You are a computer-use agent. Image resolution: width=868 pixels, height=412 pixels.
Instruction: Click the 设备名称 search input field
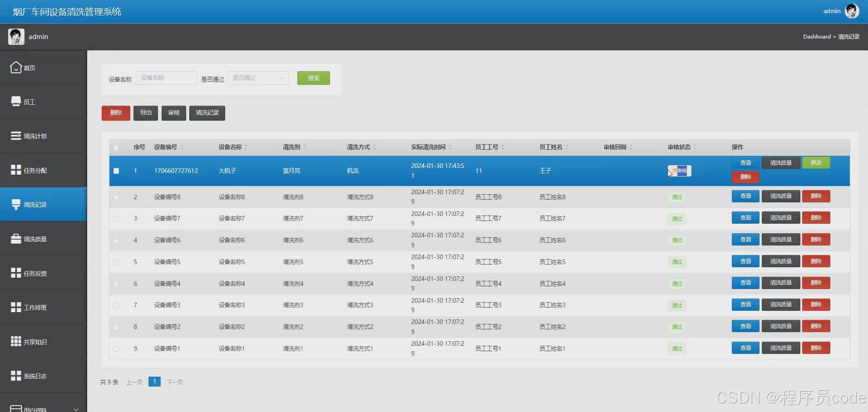click(x=166, y=78)
